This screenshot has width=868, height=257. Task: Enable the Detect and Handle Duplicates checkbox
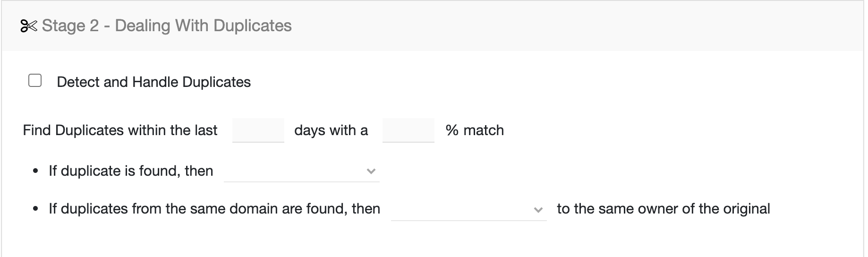coord(35,80)
